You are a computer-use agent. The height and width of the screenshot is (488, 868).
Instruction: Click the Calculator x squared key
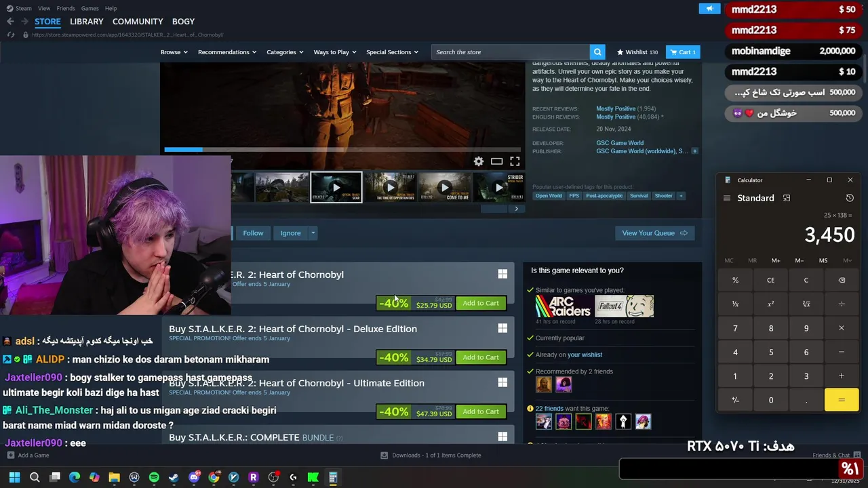(x=770, y=304)
